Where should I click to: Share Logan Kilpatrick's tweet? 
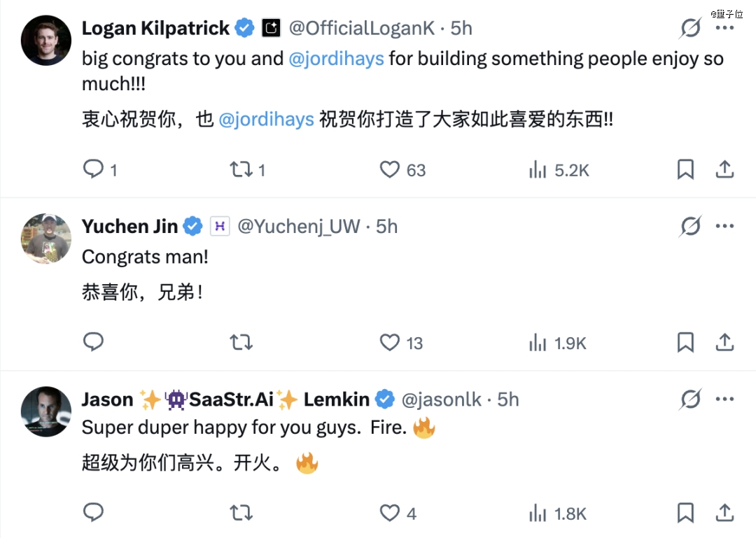724,169
